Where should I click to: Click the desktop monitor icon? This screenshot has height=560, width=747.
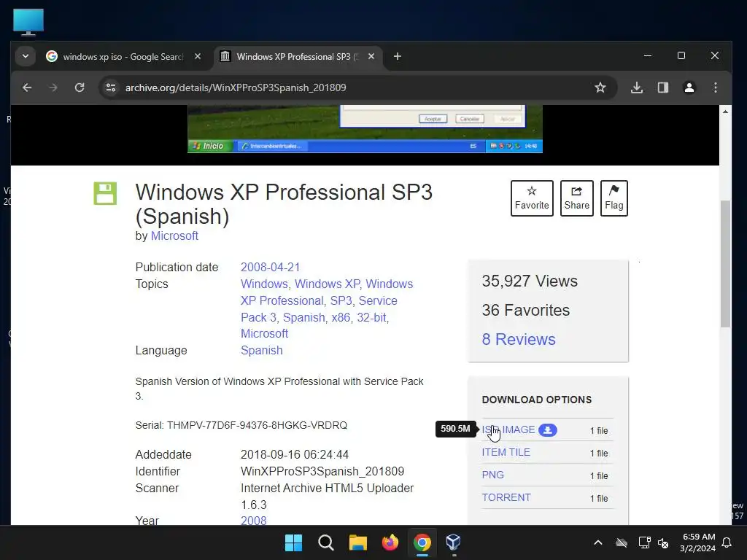28,22
